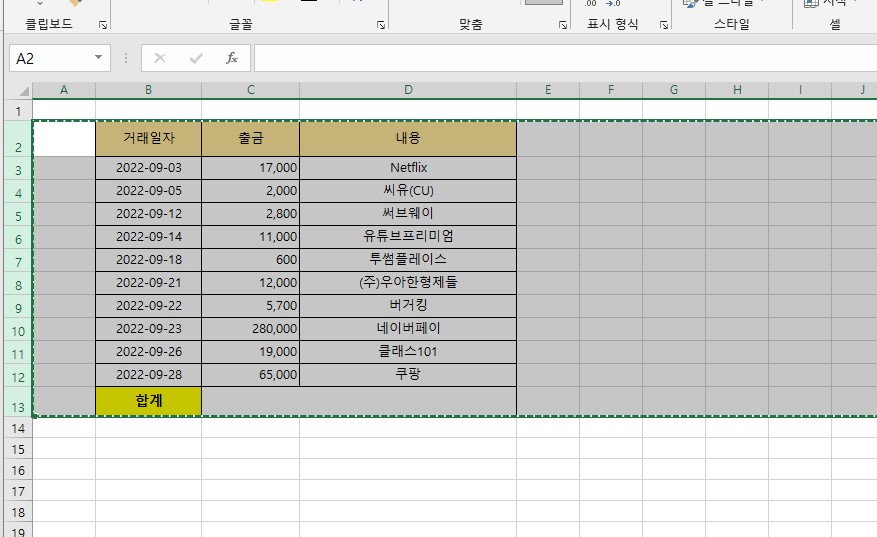This screenshot has width=877, height=537.
Task: Click the formula bar enter checkmark icon
Action: coord(196,58)
